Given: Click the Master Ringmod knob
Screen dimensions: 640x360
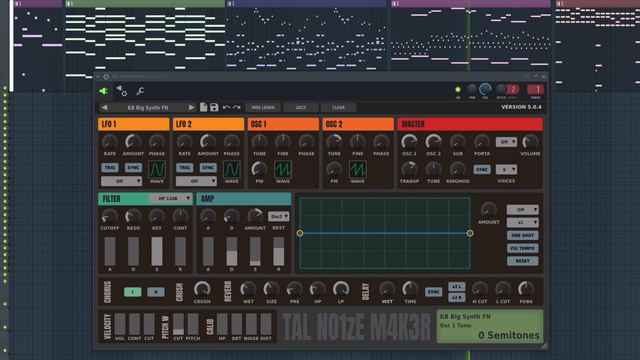Looking at the screenshot, I should [x=458, y=169].
